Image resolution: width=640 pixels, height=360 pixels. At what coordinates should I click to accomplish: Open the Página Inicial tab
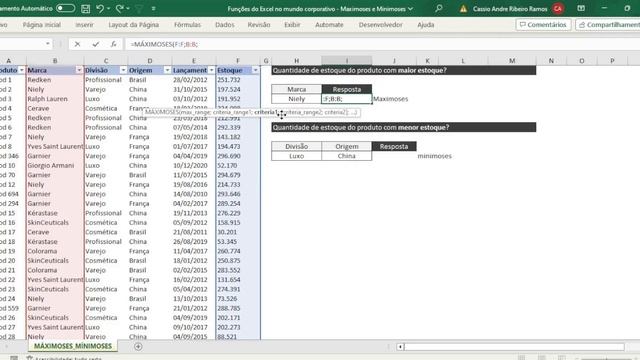point(42,25)
